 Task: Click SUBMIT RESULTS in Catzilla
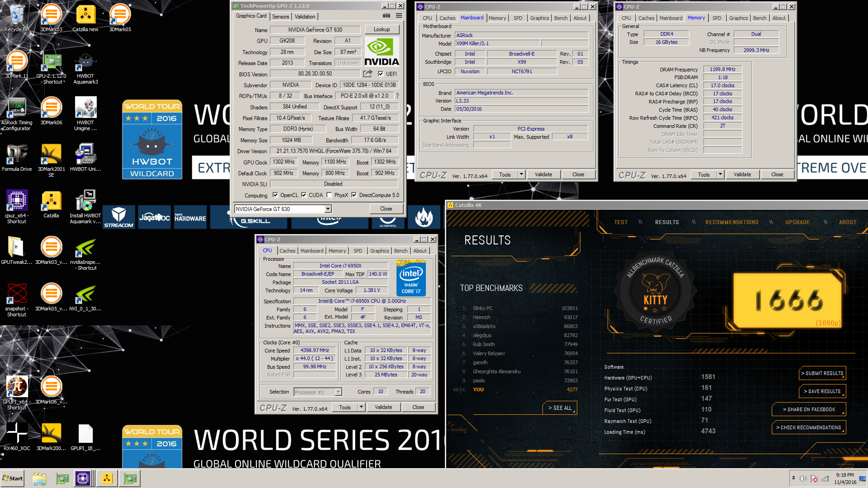pos(822,373)
